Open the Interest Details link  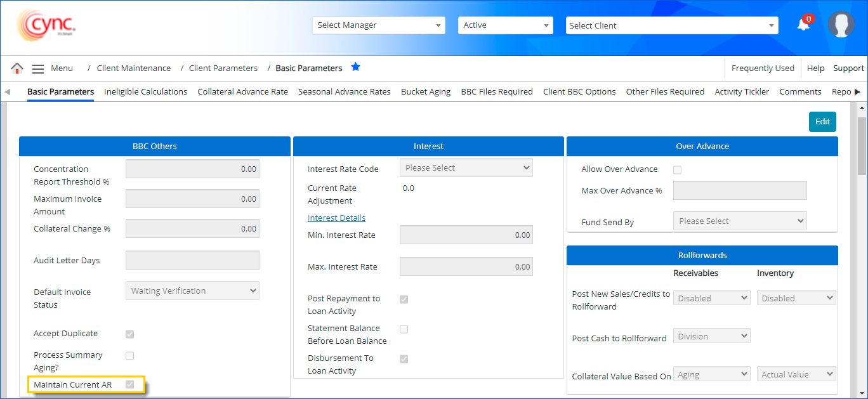tap(336, 218)
